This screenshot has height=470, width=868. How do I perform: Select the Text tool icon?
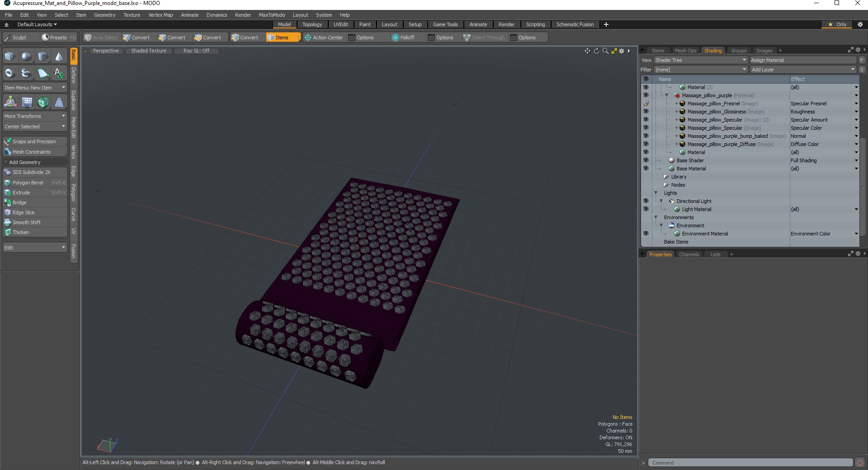pyautogui.click(x=59, y=73)
